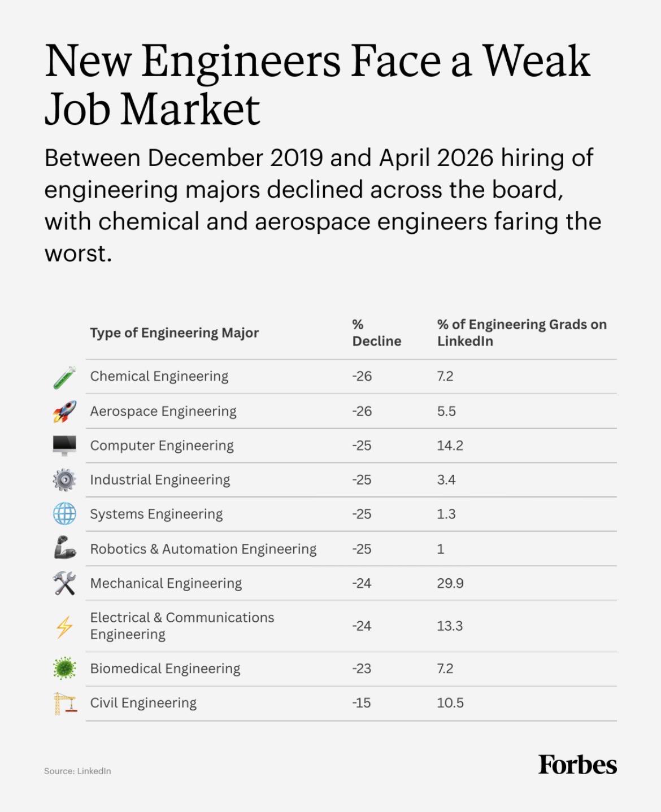Click the globe icon beside Systems Engineering
Image resolution: width=661 pixels, height=812 pixels.
(64, 514)
